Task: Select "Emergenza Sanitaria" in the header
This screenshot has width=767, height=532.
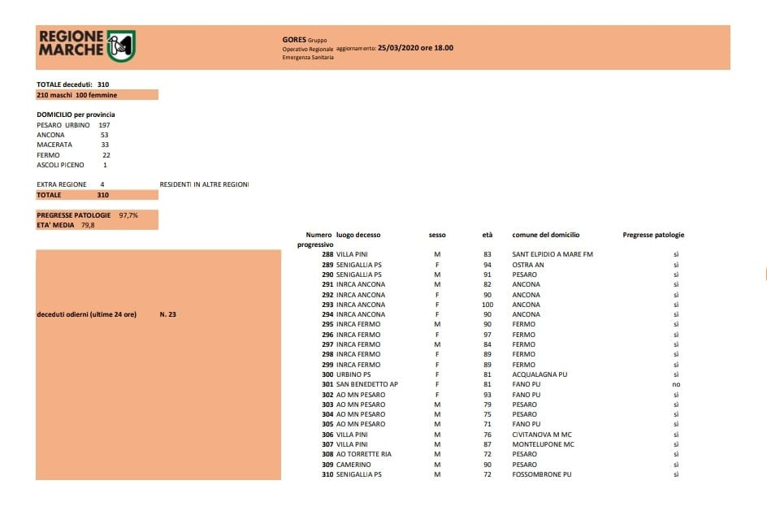Action: 308,57
